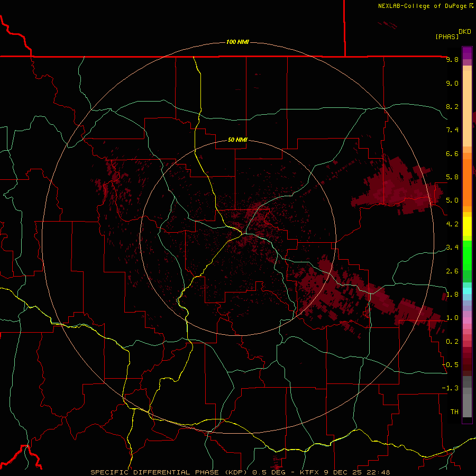Select the 1.8 scale value
476x476 pixels.
click(452, 295)
